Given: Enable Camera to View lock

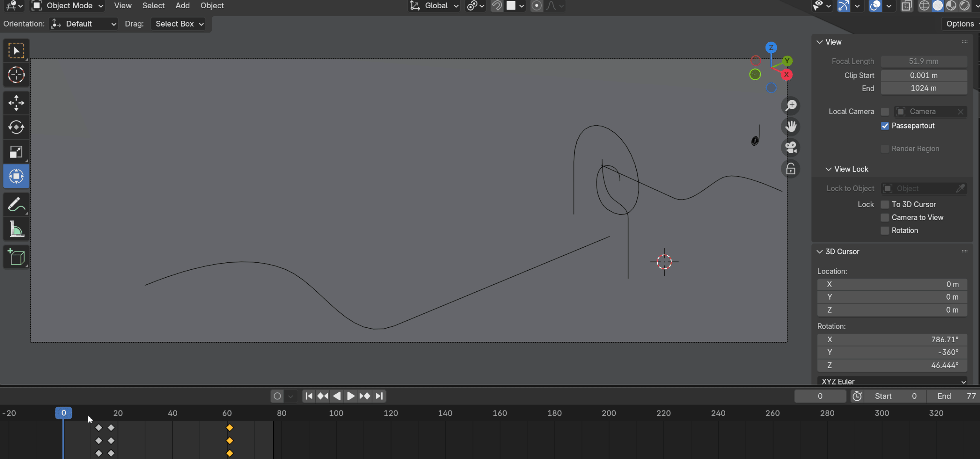Looking at the screenshot, I should [885, 217].
